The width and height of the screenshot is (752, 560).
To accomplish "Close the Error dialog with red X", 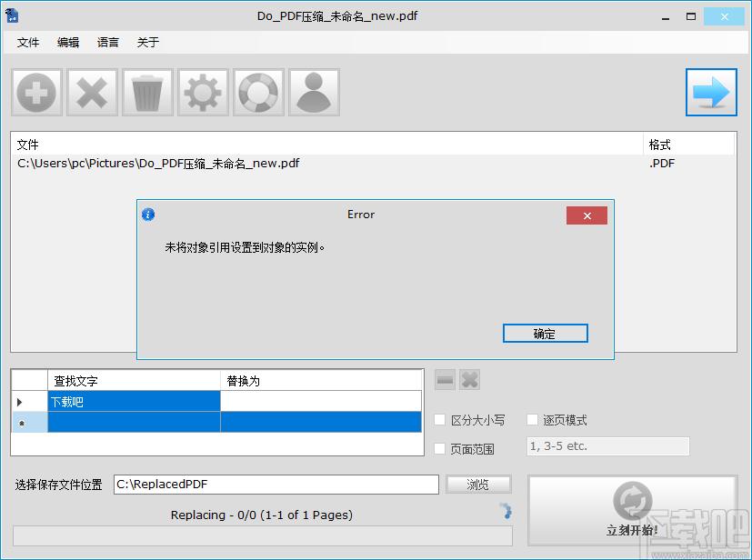I will pyautogui.click(x=587, y=215).
